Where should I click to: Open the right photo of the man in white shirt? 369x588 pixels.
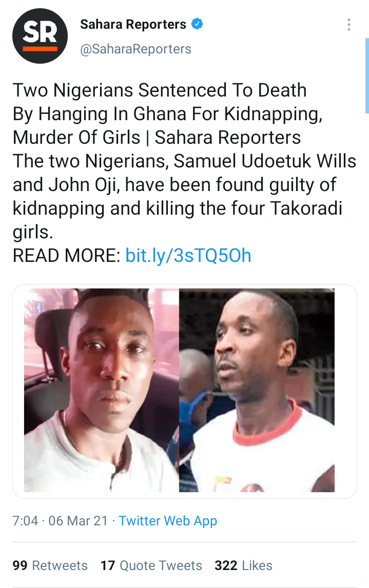(x=257, y=390)
